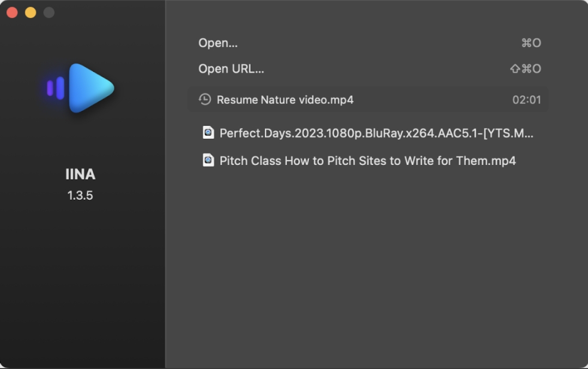Resume playback of Nature video.mp4
588x369 pixels.
click(286, 100)
